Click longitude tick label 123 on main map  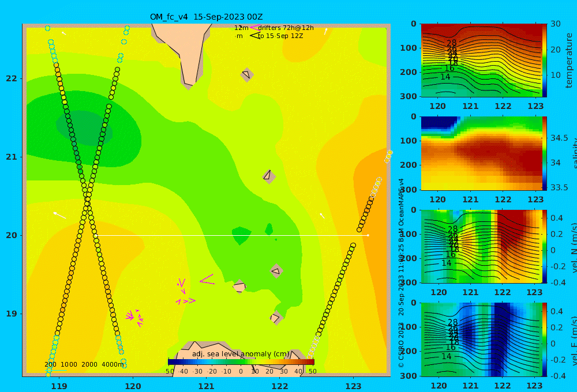coord(353,386)
